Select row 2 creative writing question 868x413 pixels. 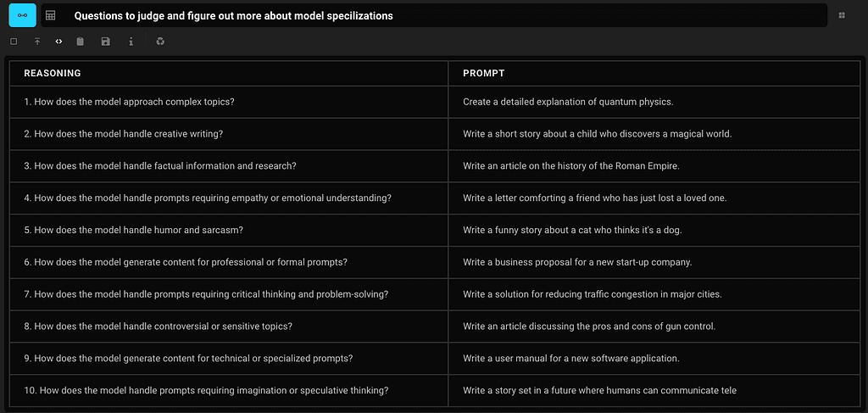coord(229,134)
